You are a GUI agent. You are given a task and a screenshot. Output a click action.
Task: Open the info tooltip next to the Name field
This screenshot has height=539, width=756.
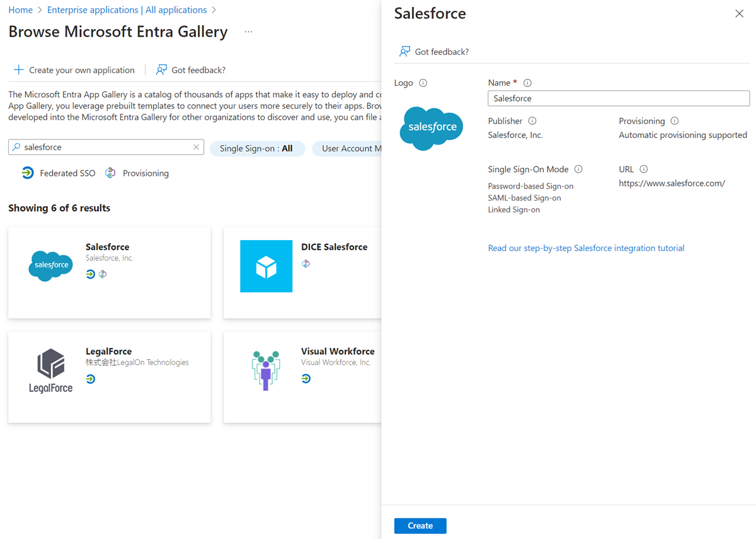527,82
